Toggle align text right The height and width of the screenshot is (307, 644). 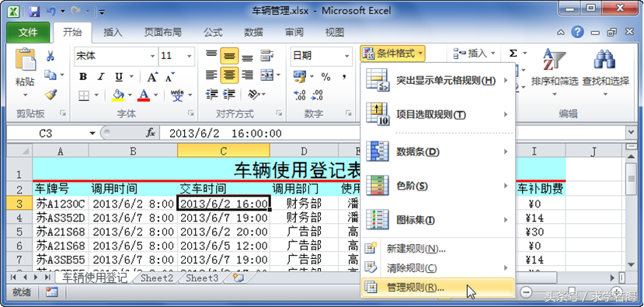(x=247, y=75)
